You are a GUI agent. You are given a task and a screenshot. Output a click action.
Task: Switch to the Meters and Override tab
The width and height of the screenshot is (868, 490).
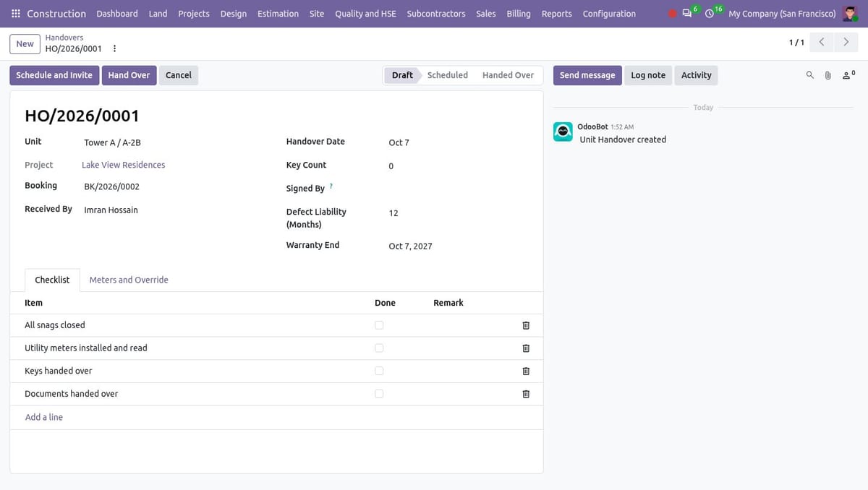pyautogui.click(x=129, y=280)
